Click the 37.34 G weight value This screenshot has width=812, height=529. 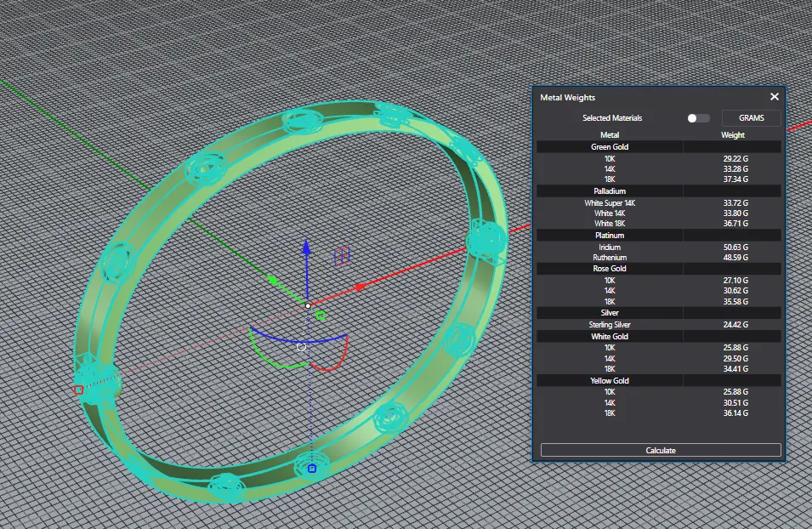735,179
